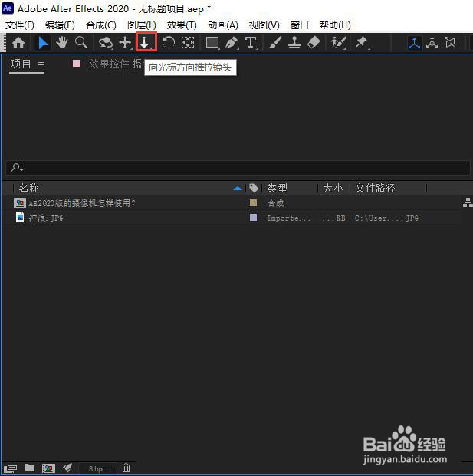Delete the selected item with the trash icon
Screen dimensions: 473x476
126,468
